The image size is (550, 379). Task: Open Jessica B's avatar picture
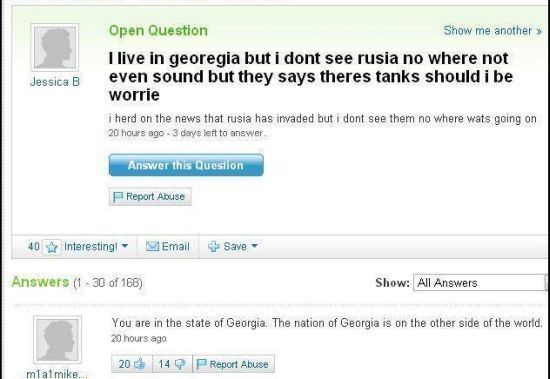pyautogui.click(x=55, y=47)
